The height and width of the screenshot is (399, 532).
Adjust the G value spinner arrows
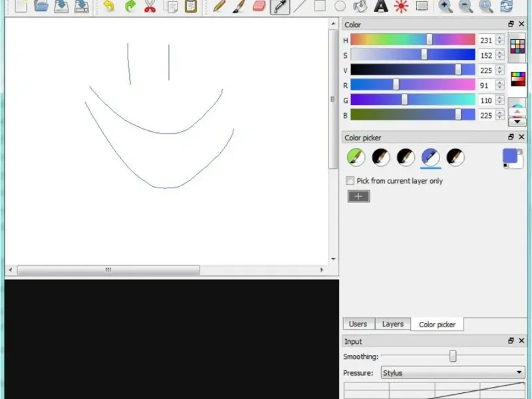(499, 100)
